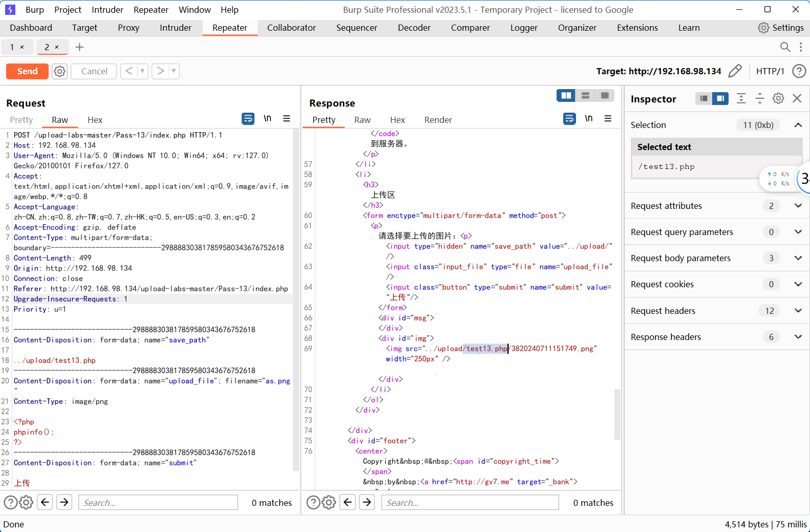
Task: Select Render view in Response panel
Action: (438, 120)
